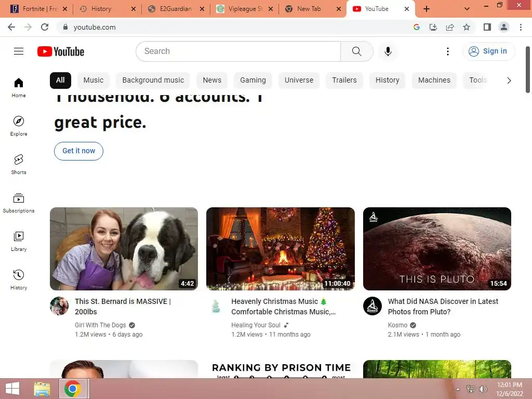532x399 pixels.
Task: Select the Trailers chip
Action: coord(344,81)
